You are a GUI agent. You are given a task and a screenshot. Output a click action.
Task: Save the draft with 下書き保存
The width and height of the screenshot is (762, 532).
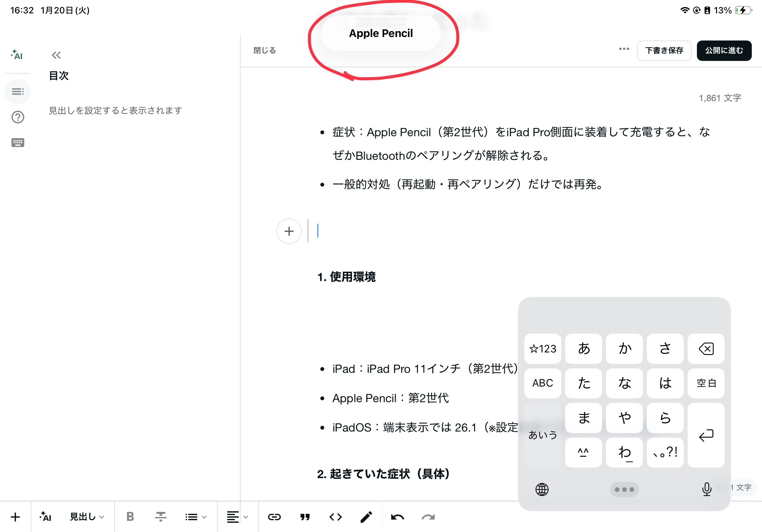[x=664, y=50]
